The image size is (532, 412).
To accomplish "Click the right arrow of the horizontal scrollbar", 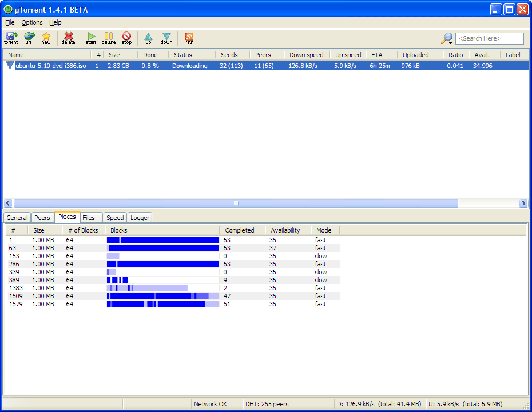I will click(x=523, y=203).
